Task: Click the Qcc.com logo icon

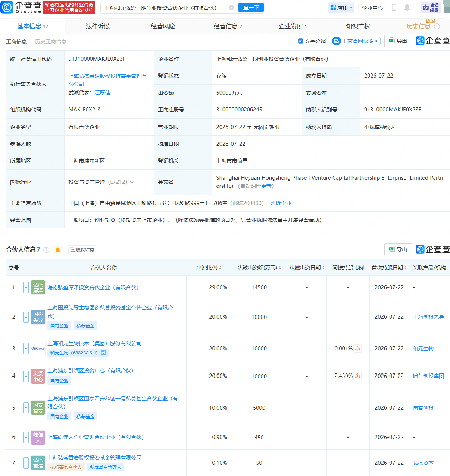Action: (7, 7)
